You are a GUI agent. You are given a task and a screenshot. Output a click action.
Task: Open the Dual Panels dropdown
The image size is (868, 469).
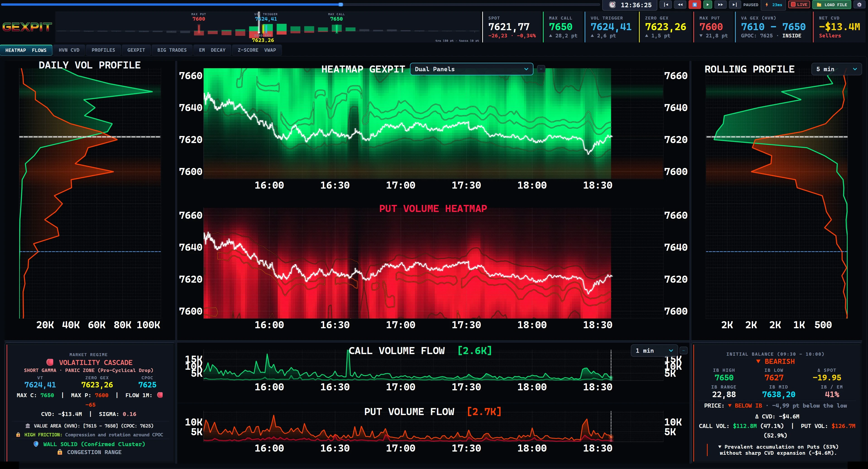pyautogui.click(x=471, y=69)
